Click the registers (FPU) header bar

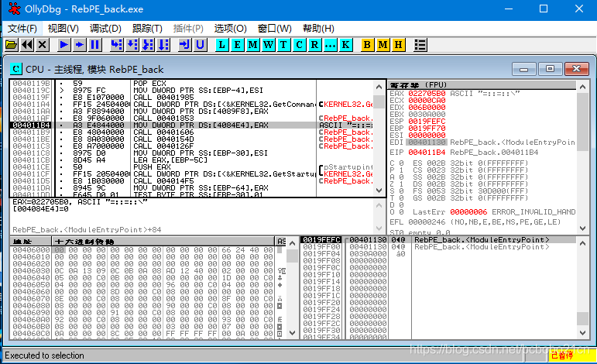[482, 85]
